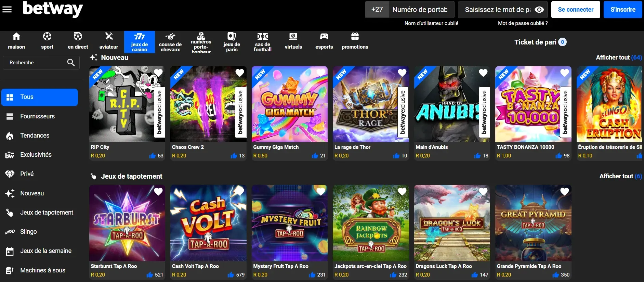Open Nom d'utilisateur oublié link

click(431, 23)
